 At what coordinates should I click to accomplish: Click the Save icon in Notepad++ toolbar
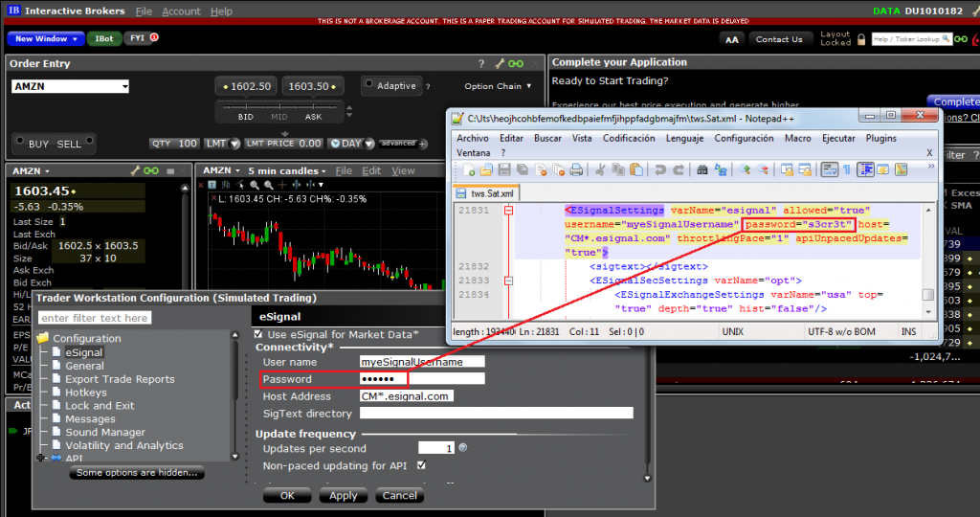(x=504, y=169)
